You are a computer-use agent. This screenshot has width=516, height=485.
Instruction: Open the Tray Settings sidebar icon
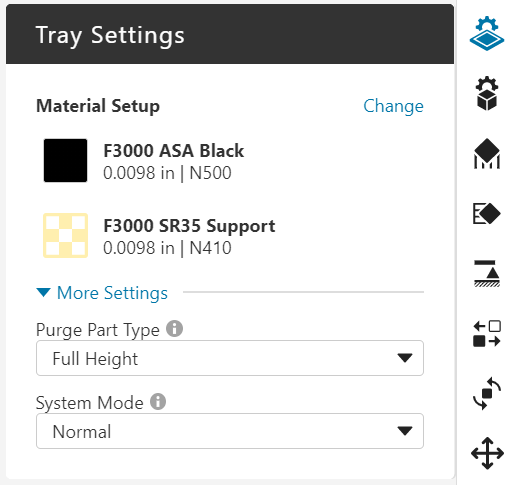tap(487, 33)
